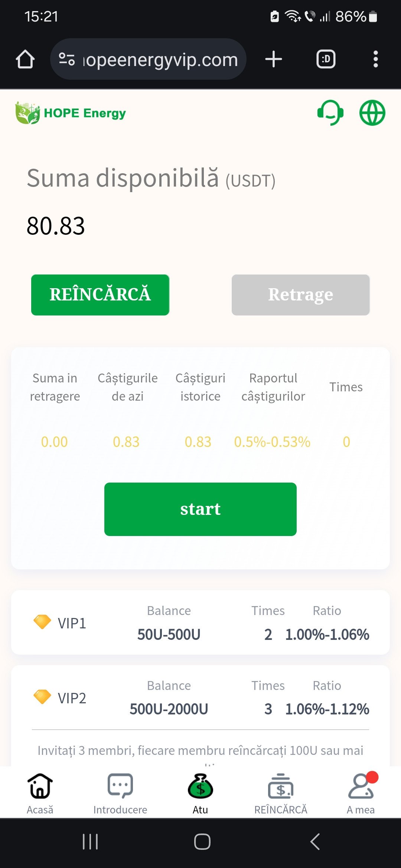This screenshot has height=868, width=401.
Task: Click the gray Retrage button
Action: (x=301, y=295)
